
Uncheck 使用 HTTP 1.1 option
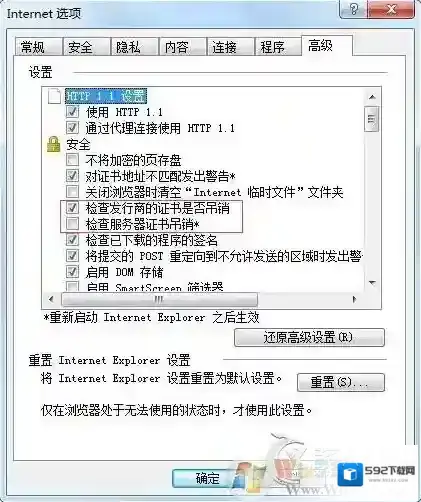tap(72, 111)
